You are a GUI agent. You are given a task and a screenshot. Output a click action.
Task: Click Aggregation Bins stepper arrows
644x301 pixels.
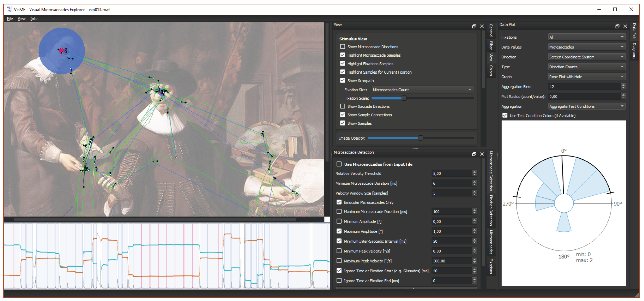click(623, 87)
